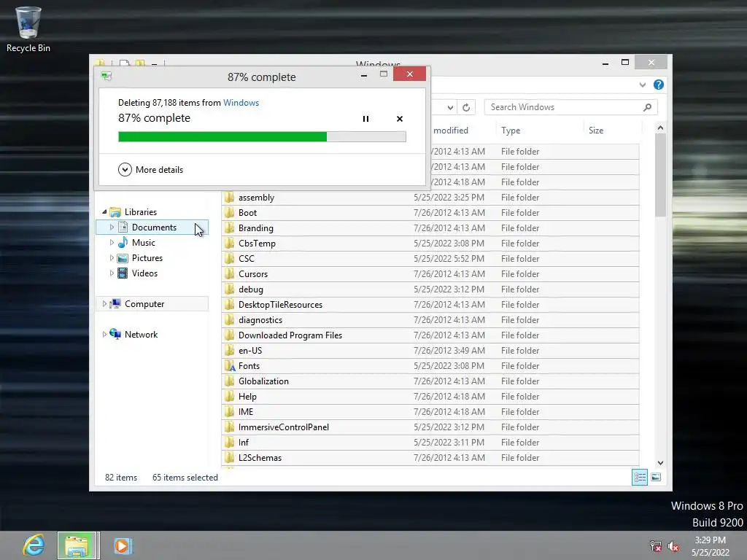Click the green deletion progress bar

pyautogui.click(x=262, y=137)
